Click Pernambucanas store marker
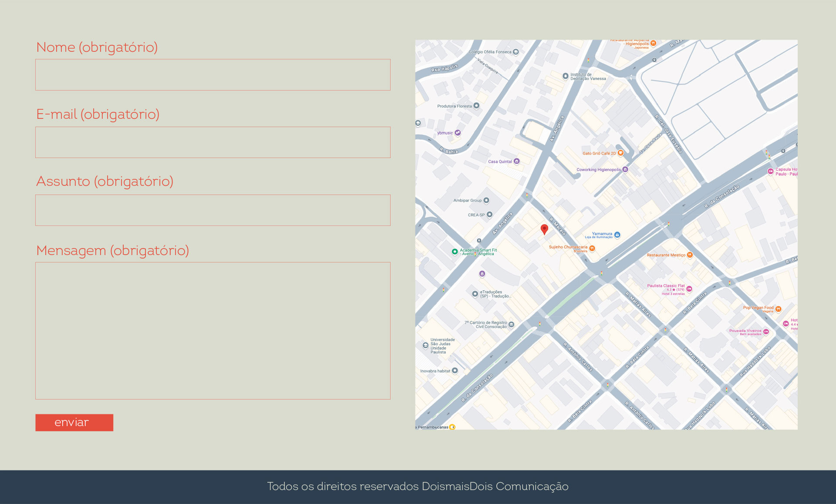The height and width of the screenshot is (504, 836). point(452,427)
